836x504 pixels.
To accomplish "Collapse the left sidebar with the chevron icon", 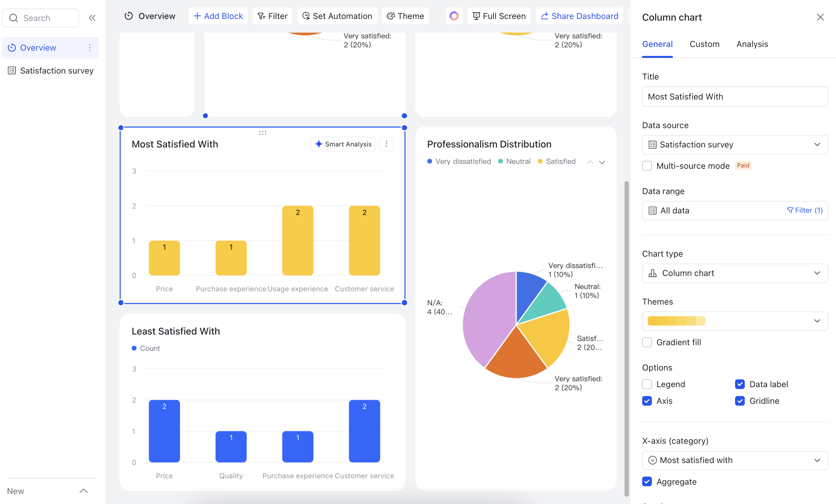I will pyautogui.click(x=92, y=18).
